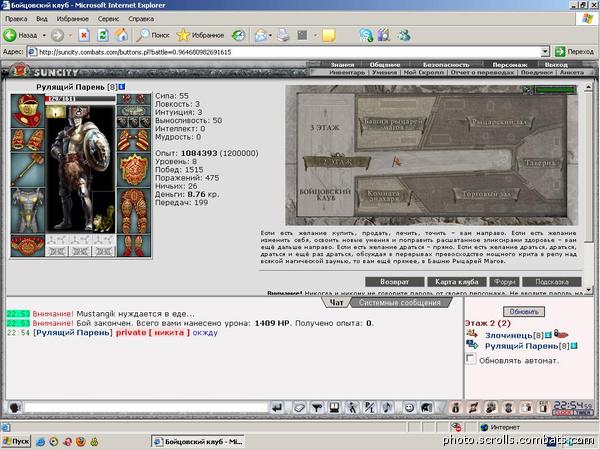Viewport: 600px width, 450px height.
Task: Click the Форум button
Action: [x=504, y=282]
